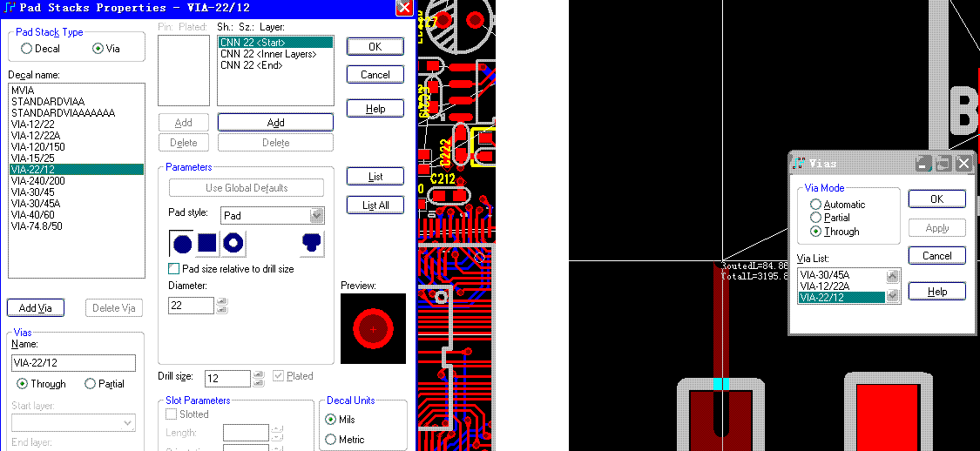Select the Partial via option in Pad Stacks

pos(90,384)
